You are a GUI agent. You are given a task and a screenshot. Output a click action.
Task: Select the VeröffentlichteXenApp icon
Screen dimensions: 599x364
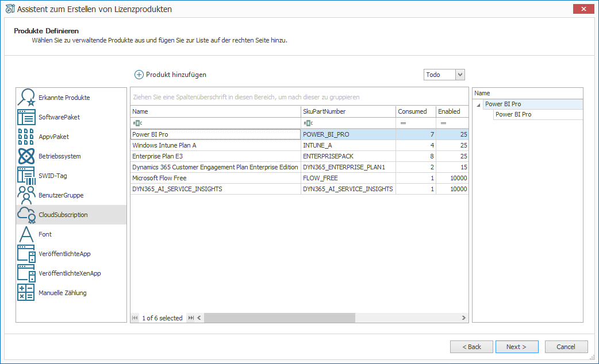(26, 273)
